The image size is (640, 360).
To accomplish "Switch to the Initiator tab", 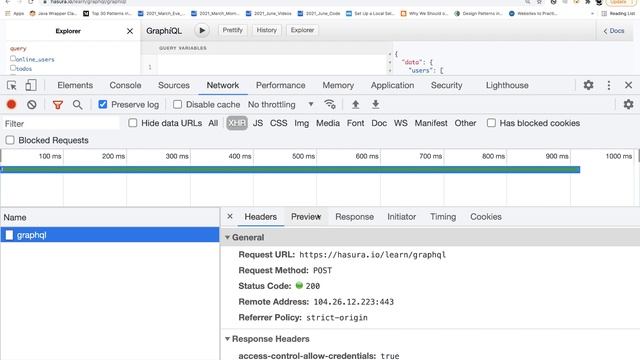I will click(402, 217).
